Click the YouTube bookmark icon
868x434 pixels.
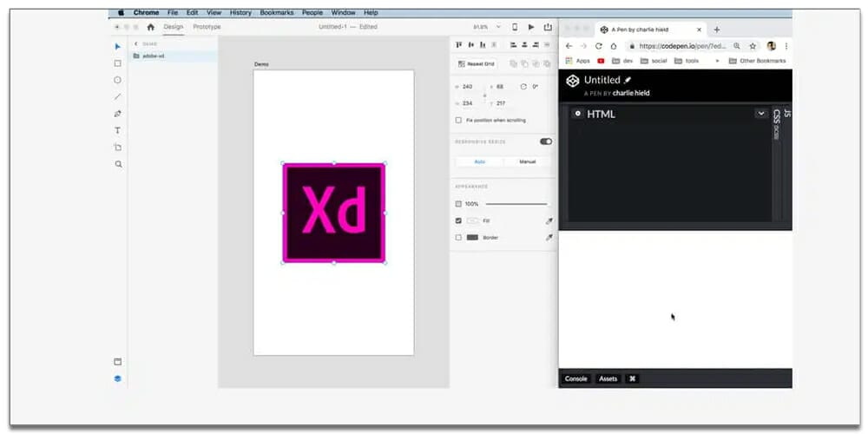[x=602, y=61]
